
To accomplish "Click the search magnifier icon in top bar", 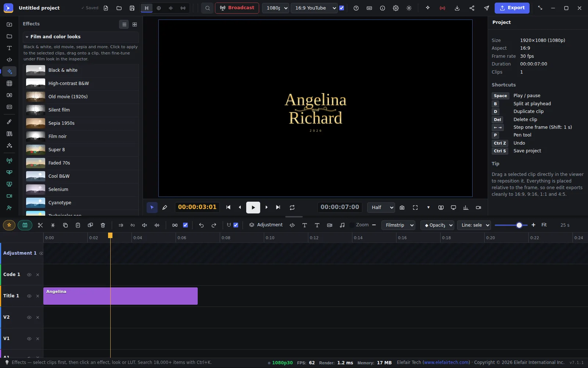I will (208, 8).
